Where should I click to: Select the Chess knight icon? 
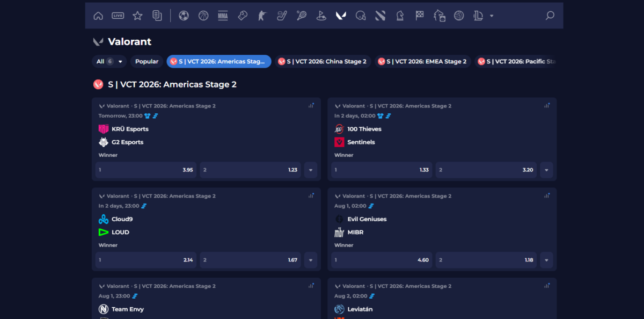[400, 16]
